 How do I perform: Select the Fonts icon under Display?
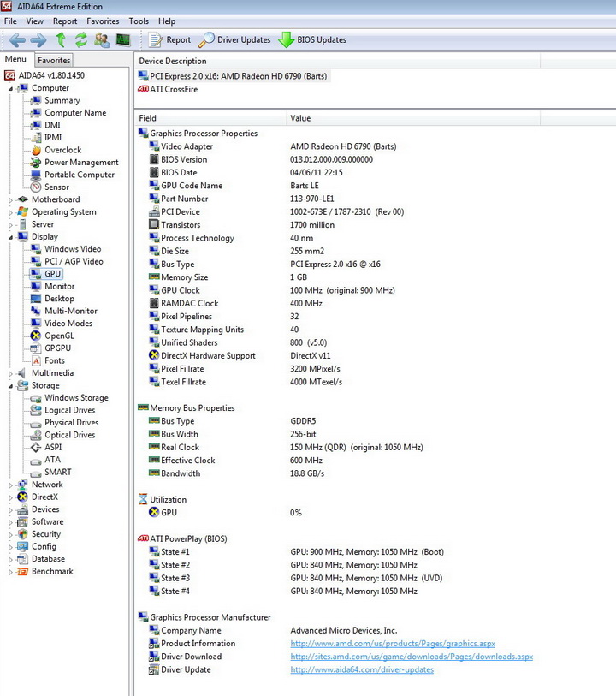click(36, 361)
